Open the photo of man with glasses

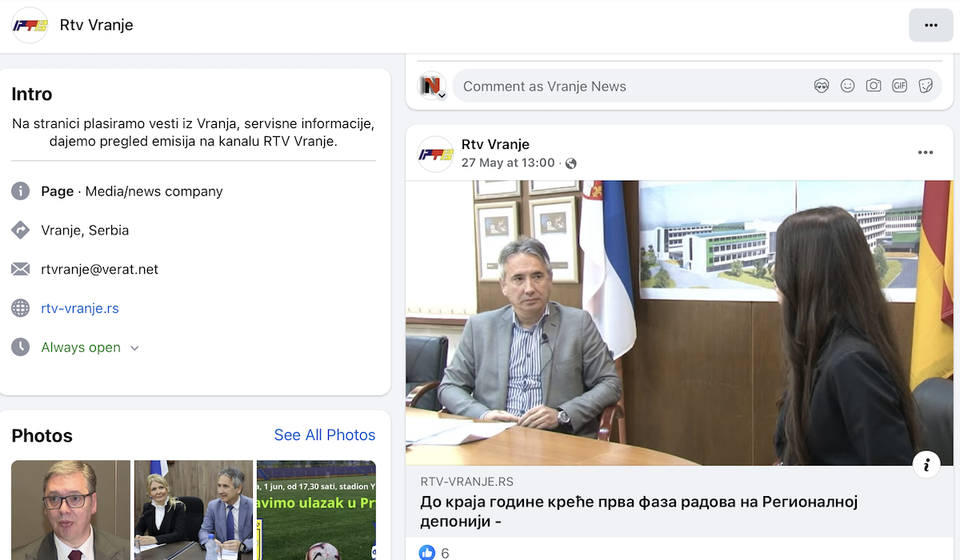(71, 510)
